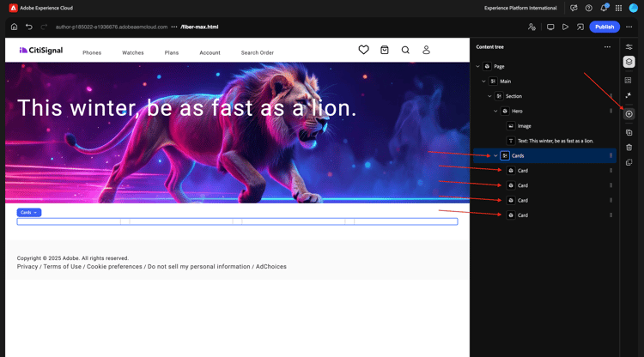
Task: Click the Cards row drag handle
Action: point(611,155)
